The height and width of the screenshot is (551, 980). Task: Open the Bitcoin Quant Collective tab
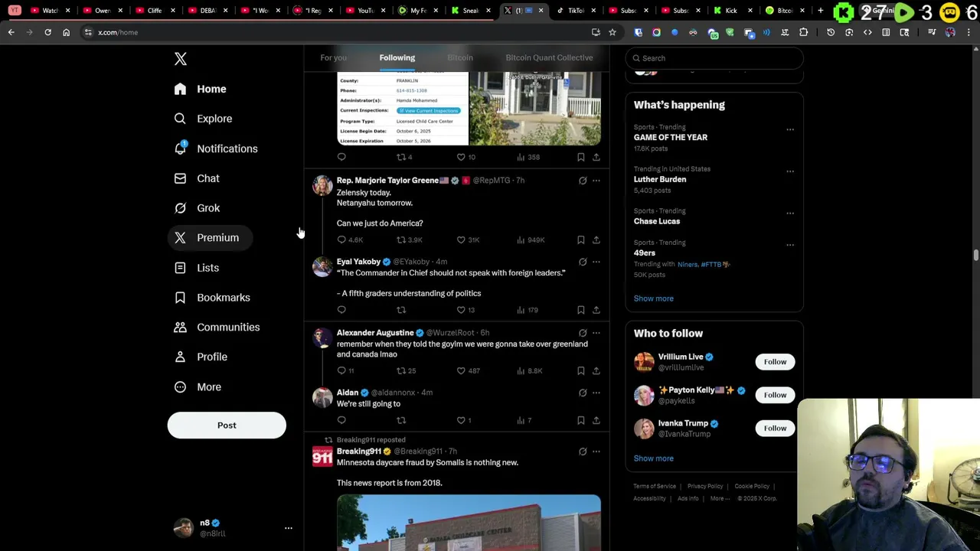[549, 57]
